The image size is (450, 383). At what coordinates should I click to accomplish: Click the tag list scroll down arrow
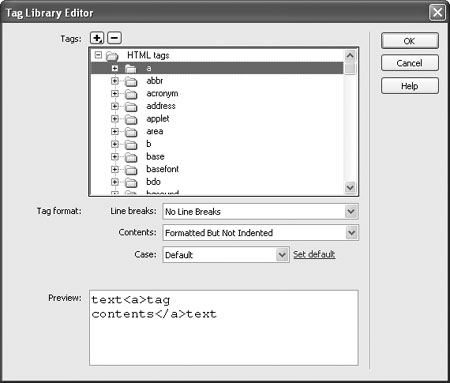coord(350,187)
